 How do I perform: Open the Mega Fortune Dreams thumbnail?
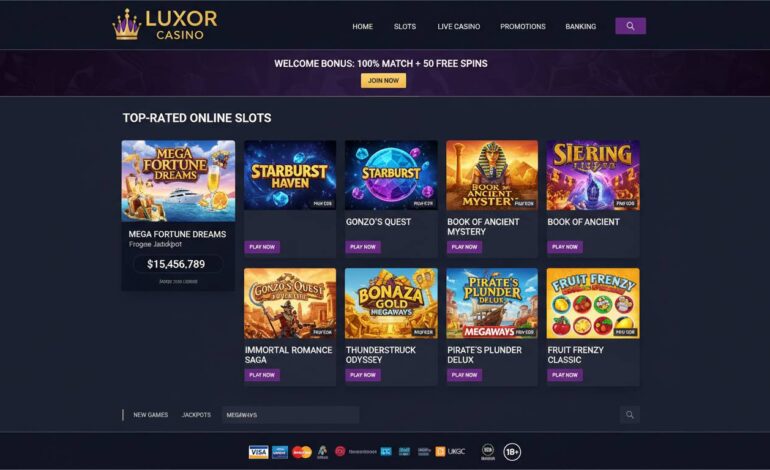click(178, 181)
